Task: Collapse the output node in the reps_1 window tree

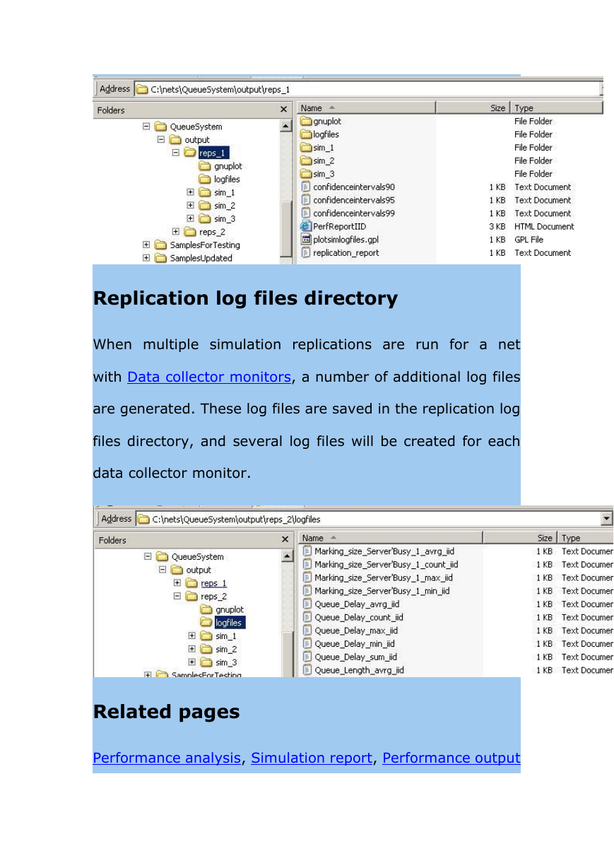Action: point(161,140)
